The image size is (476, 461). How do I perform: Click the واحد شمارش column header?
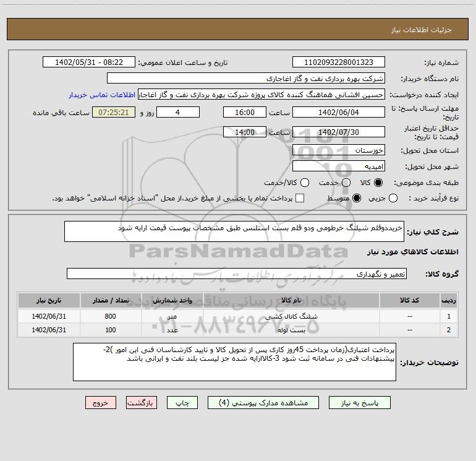172,301
